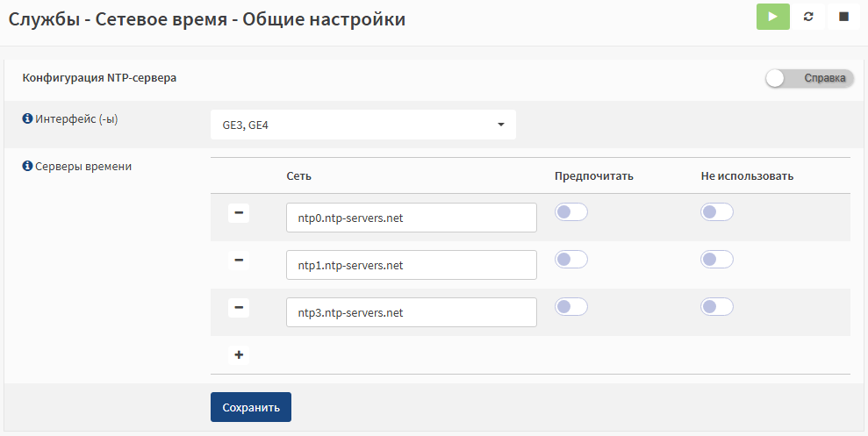Click the ntp3.ntp-servers.net input field
Viewport: 868px width, 436px height.
click(x=412, y=312)
